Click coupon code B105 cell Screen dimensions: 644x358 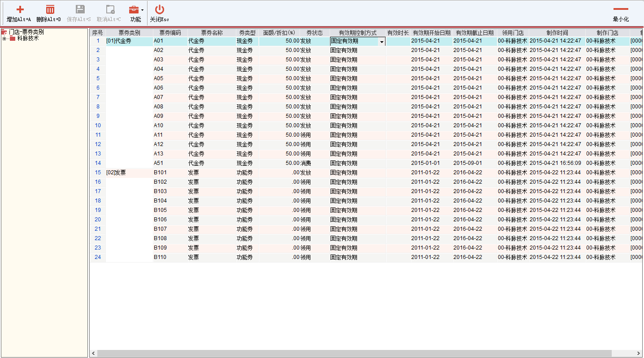[x=170, y=210]
